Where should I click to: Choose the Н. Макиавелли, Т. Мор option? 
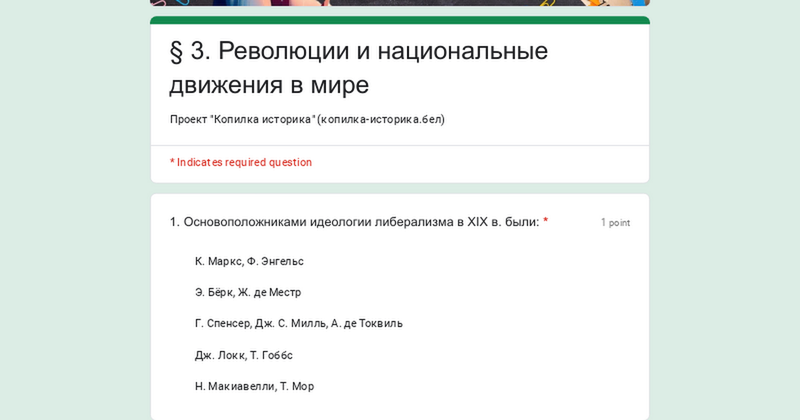(x=254, y=386)
